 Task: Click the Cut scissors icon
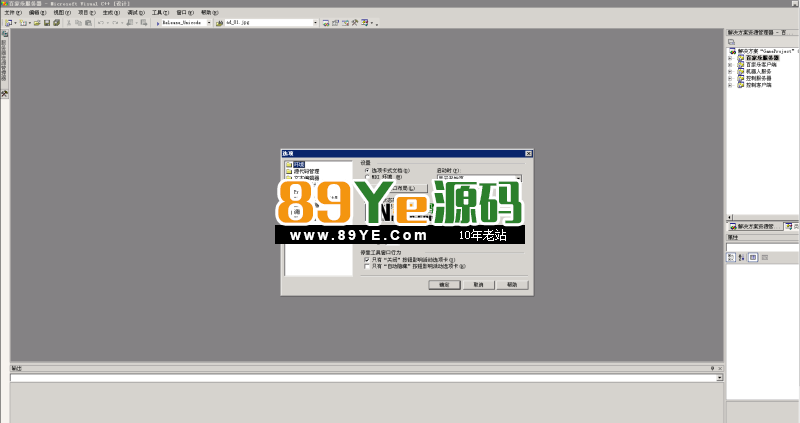tap(69, 23)
